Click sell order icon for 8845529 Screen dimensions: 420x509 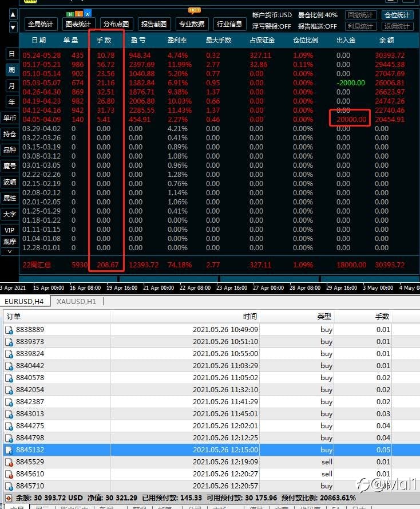[9, 462]
